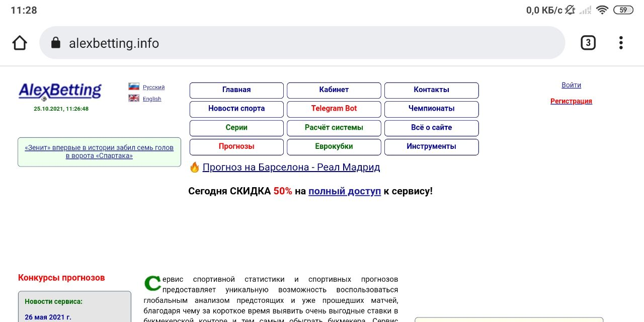644x322 pixels.
Task: Click the fire icon beside Barcelona prediction
Action: coord(195,168)
